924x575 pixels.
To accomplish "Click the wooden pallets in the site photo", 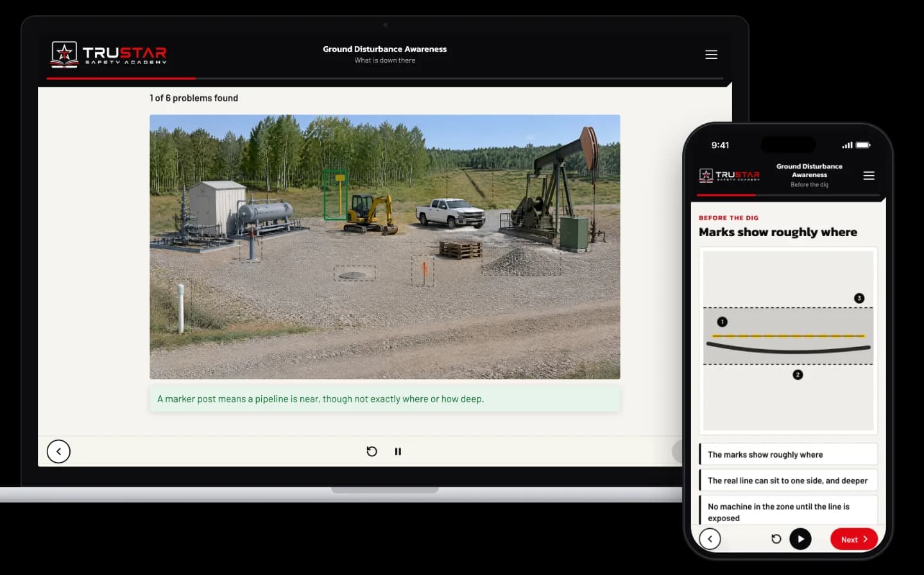I will (x=461, y=250).
